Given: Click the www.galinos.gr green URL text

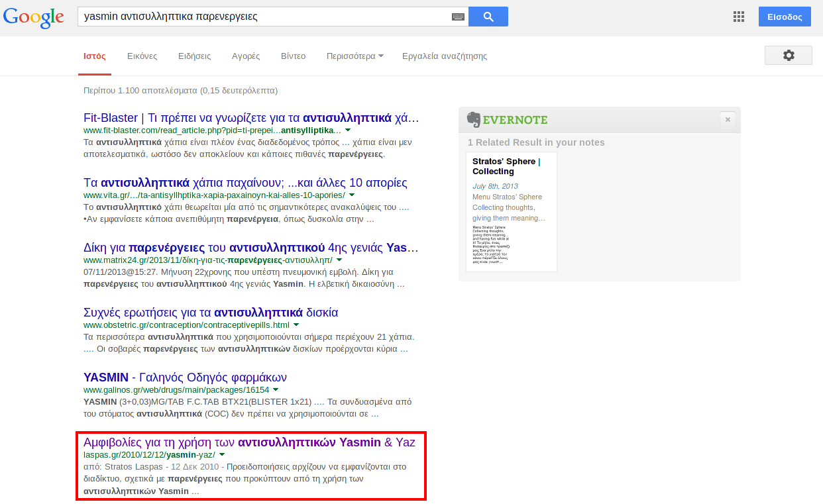Looking at the screenshot, I should (176, 390).
